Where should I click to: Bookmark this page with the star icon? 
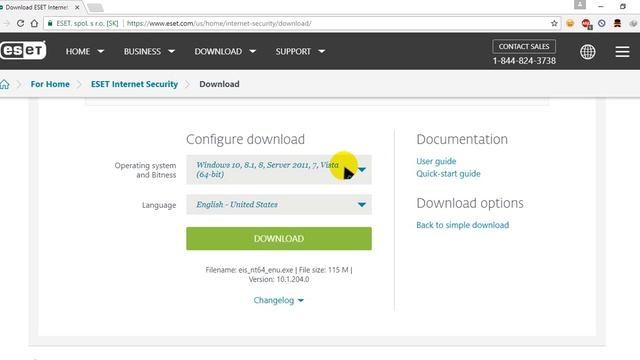coord(554,23)
